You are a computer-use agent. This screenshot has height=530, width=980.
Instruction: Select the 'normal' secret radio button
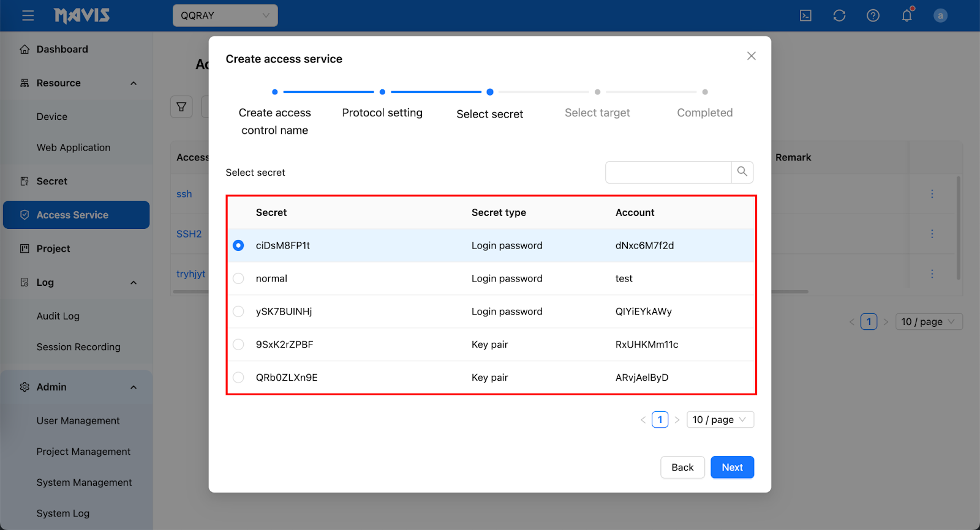click(238, 278)
